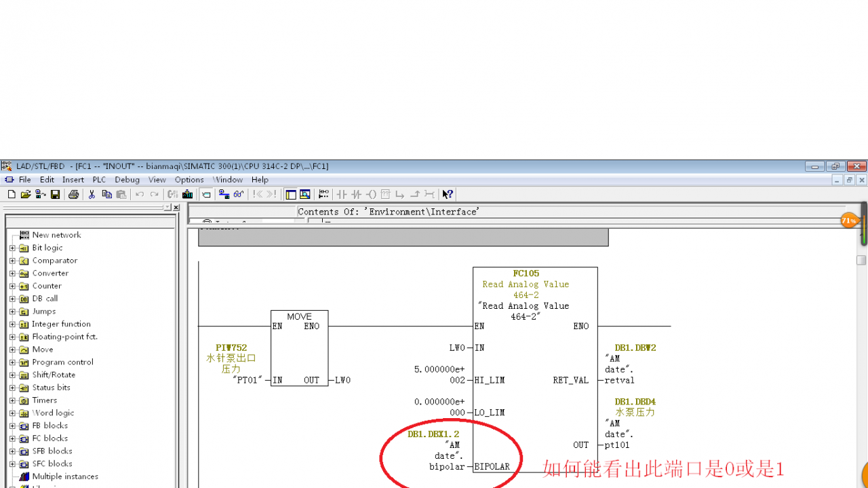Open a block with the folder icon

[x=26, y=194]
